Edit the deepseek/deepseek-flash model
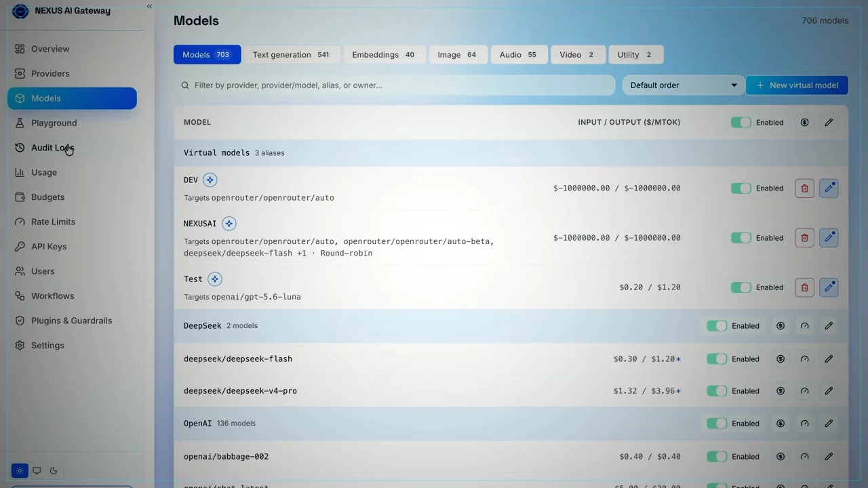 (x=829, y=359)
